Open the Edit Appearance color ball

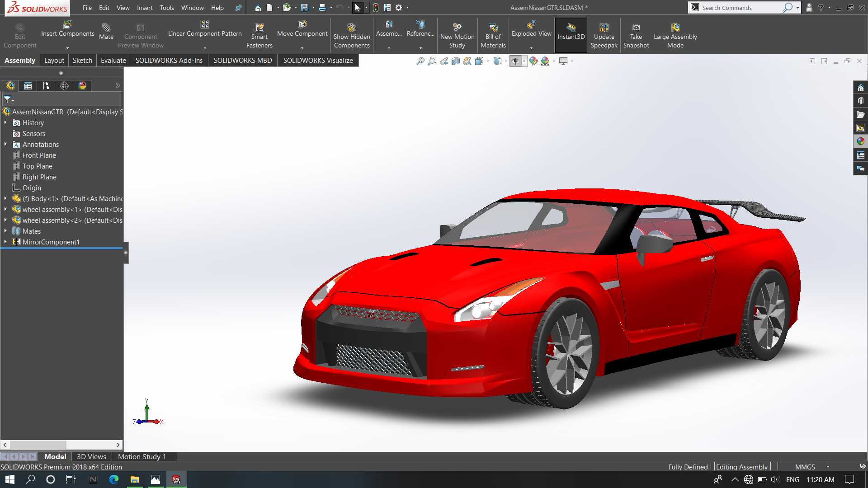533,61
